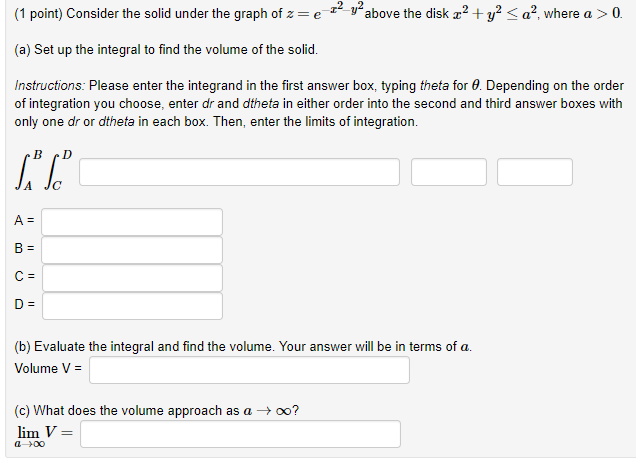Image resolution: width=636 pixels, height=472 pixels.
Task: Focus the A = limit field
Action: [x=132, y=222]
